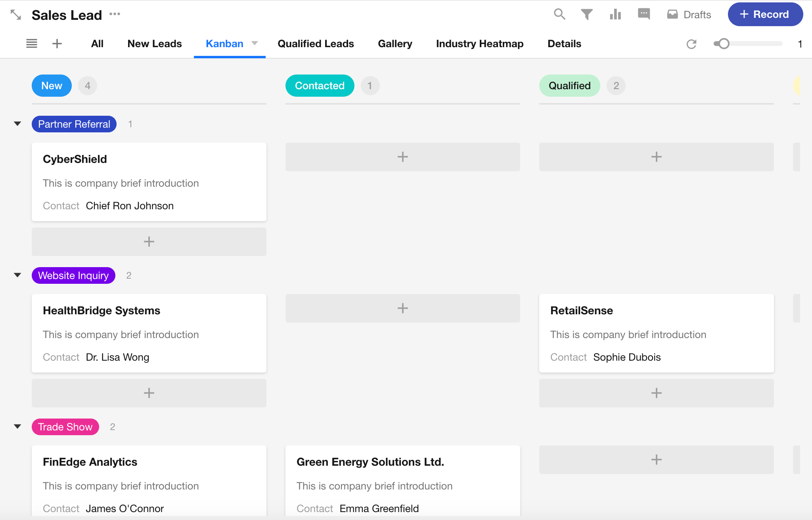The width and height of the screenshot is (812, 520).
Task: Open the comments speech bubble icon
Action: tap(644, 14)
